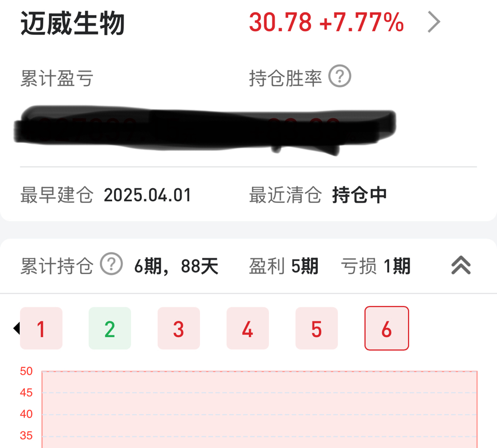Select holding period 1
Viewport: 497px width, 448px height.
41,328
